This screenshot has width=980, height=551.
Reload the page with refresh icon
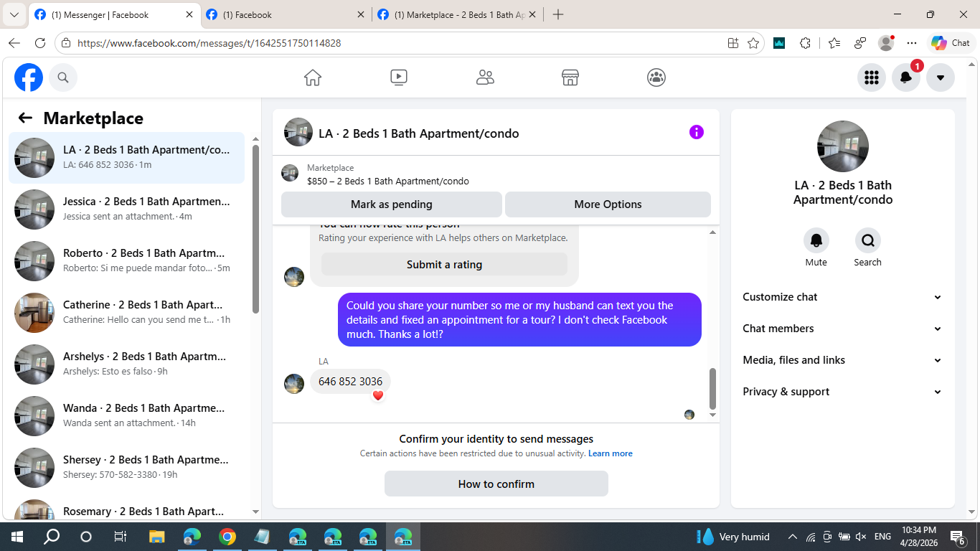pyautogui.click(x=40, y=43)
